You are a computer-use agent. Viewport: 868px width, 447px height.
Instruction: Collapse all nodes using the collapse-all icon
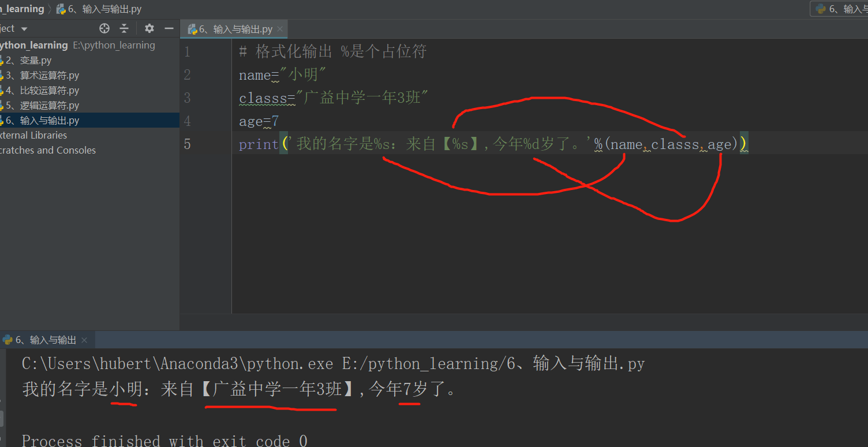click(124, 28)
